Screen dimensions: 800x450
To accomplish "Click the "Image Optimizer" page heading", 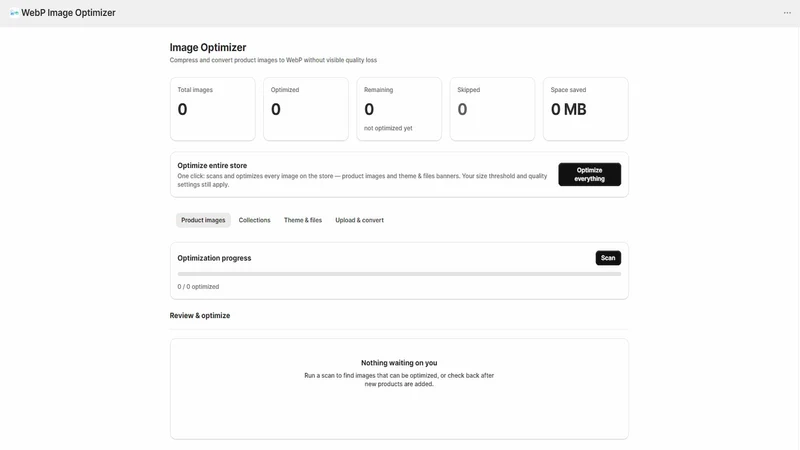I will click(208, 47).
